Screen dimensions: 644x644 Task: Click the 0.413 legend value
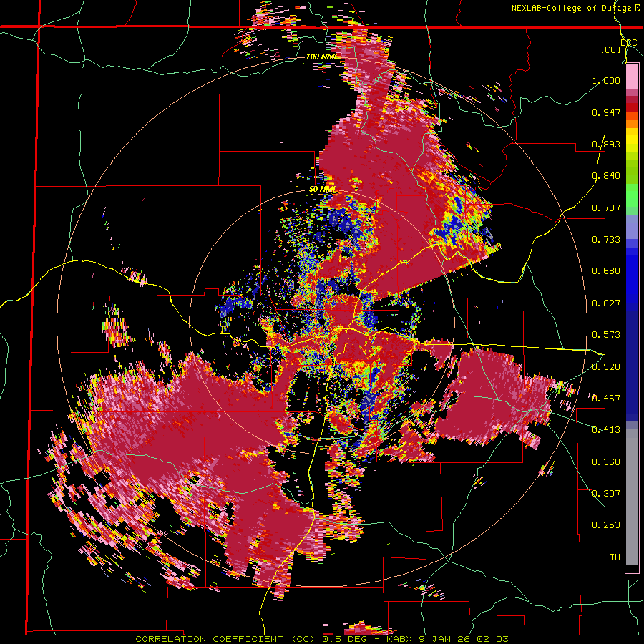606,430
